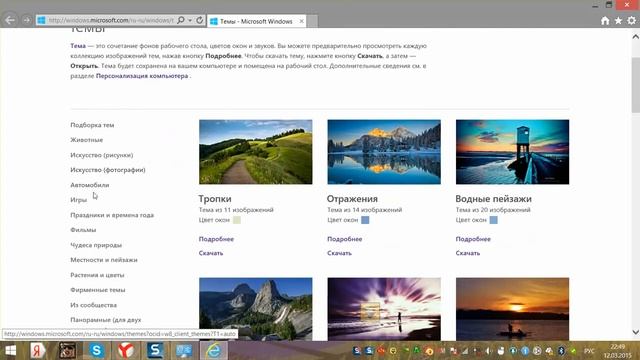Image resolution: width=640 pixels, height=360 pixels.
Task: Open the Favorites star icon
Action: pos(618,20)
